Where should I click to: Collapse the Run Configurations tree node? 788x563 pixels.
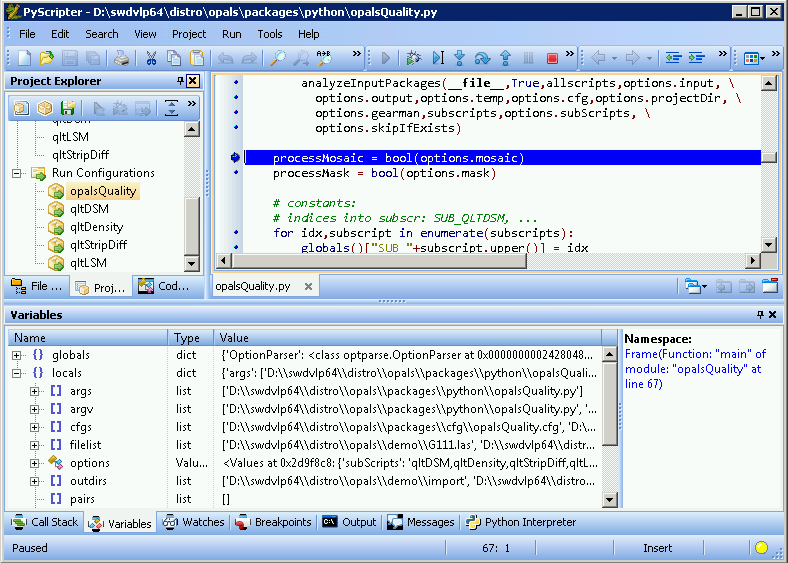coord(17,173)
